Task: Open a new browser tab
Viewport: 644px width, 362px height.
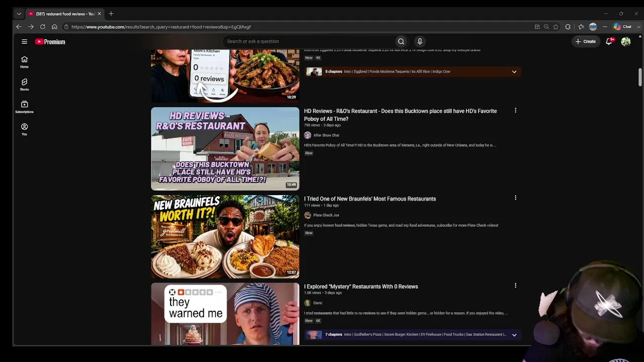Action: pos(111,14)
